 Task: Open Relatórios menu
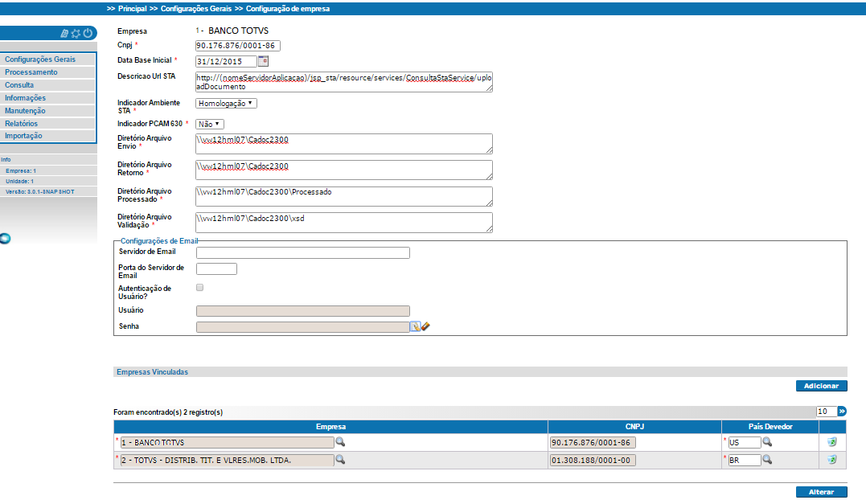point(48,124)
